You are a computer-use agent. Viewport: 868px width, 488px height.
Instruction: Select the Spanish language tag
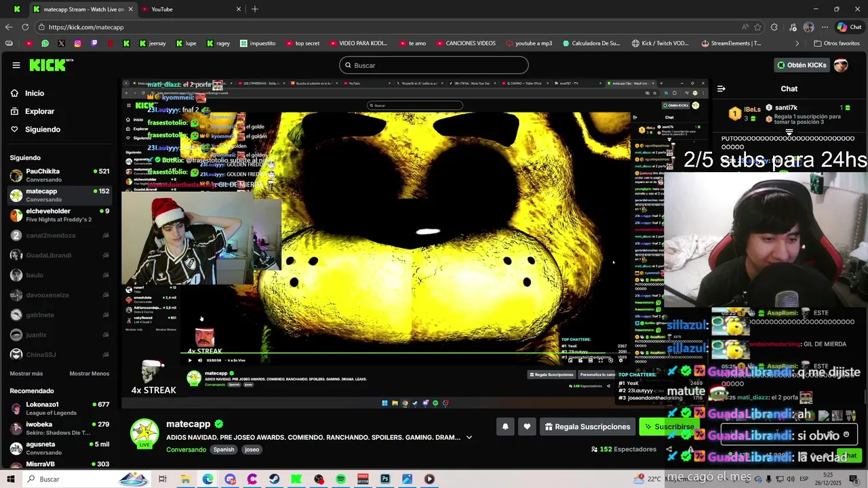[224, 449]
